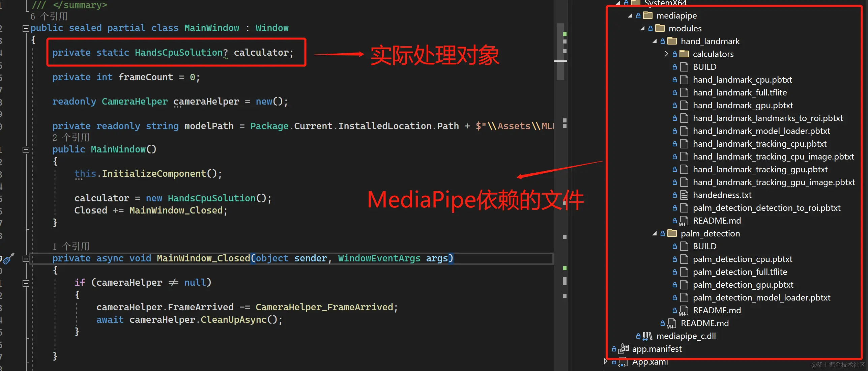
Task: Click the palm_detection_full.tflite file icon
Action: tap(684, 272)
